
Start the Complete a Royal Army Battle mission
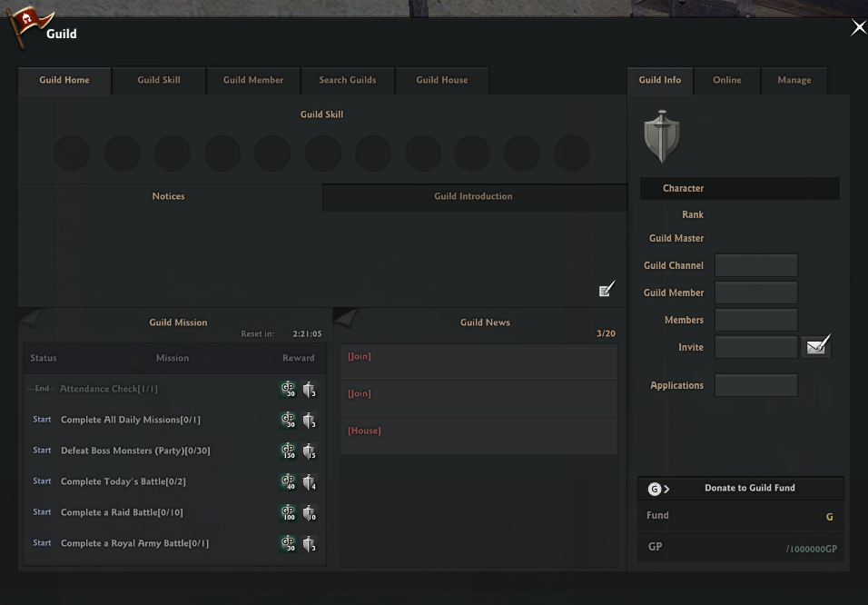43,543
